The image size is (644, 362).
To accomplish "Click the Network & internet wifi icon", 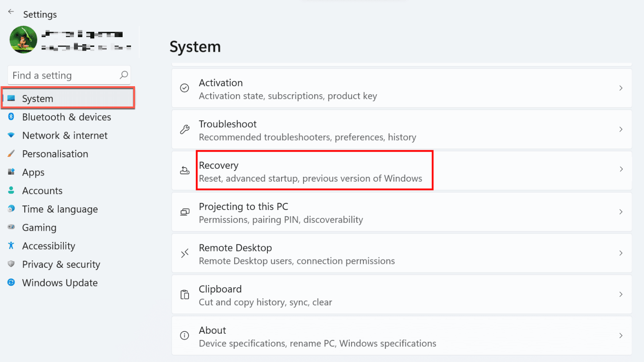I will pos(12,135).
